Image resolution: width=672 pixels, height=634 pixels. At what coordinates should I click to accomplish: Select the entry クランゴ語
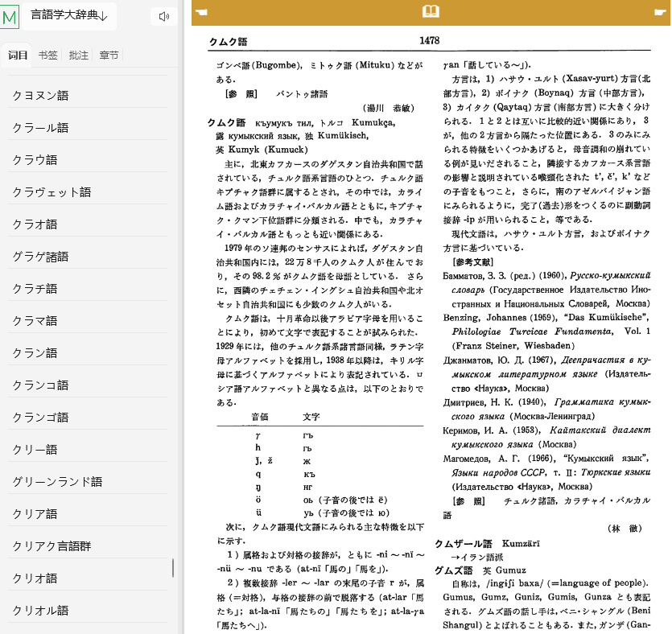[x=88, y=418]
